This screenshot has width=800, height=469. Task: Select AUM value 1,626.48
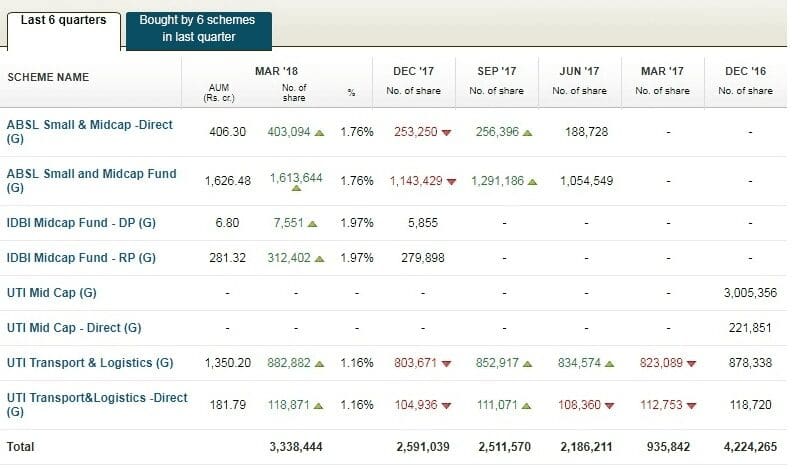click(228, 181)
